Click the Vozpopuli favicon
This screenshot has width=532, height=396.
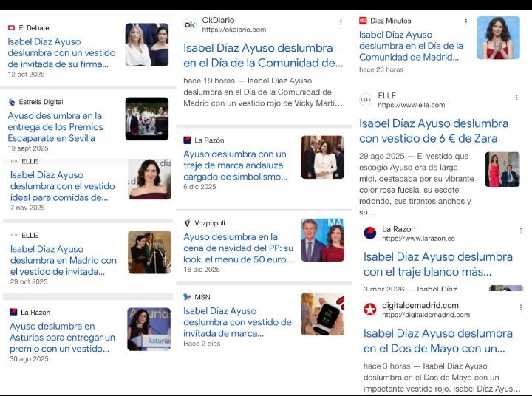click(187, 223)
